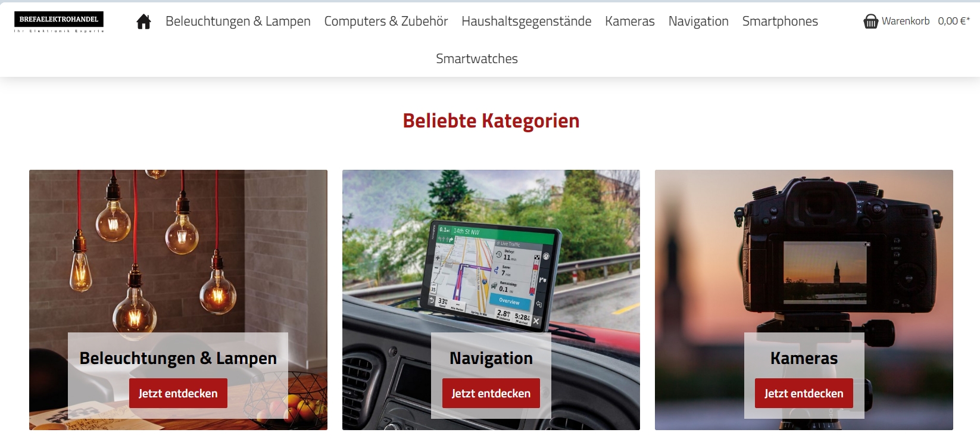Screen dimensions: 980x448
Task: Open the hanging light bulbs category image
Action: [x=178, y=250]
